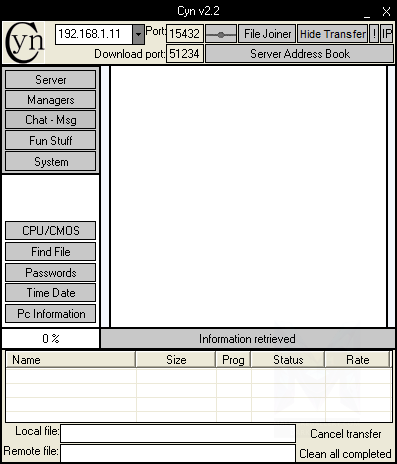397x464 pixels.
Task: Select the System menu section
Action: click(x=51, y=162)
